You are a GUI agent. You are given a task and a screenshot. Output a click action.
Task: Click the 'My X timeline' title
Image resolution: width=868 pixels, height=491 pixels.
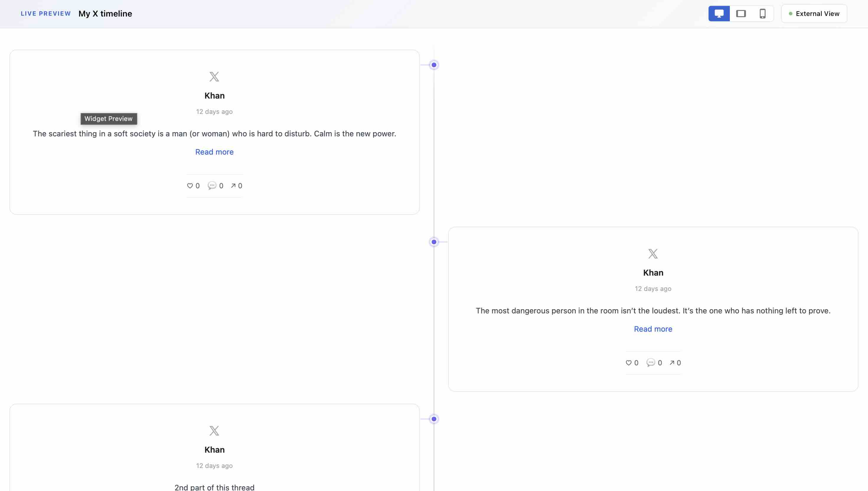105,14
